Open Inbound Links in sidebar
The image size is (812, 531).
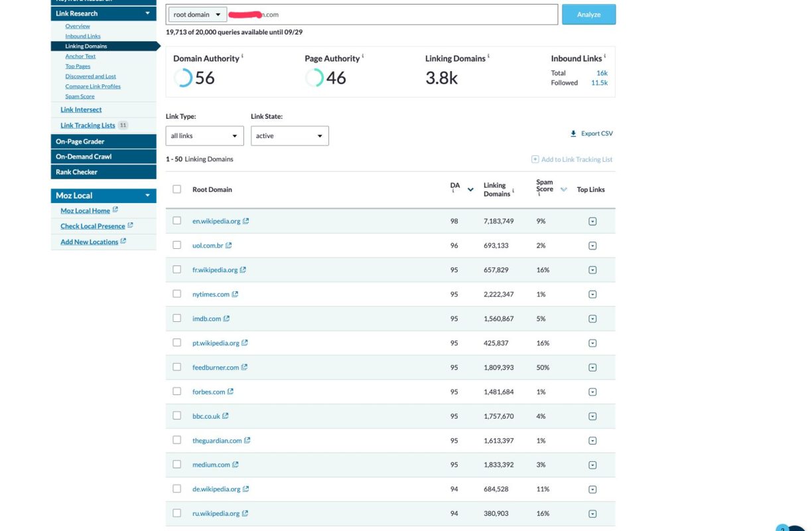[83, 36]
